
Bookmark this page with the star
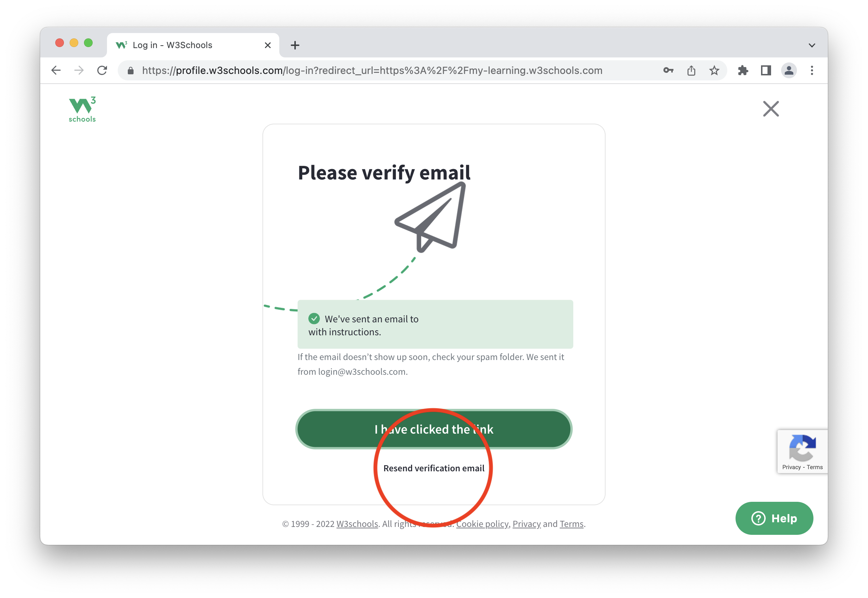click(714, 70)
